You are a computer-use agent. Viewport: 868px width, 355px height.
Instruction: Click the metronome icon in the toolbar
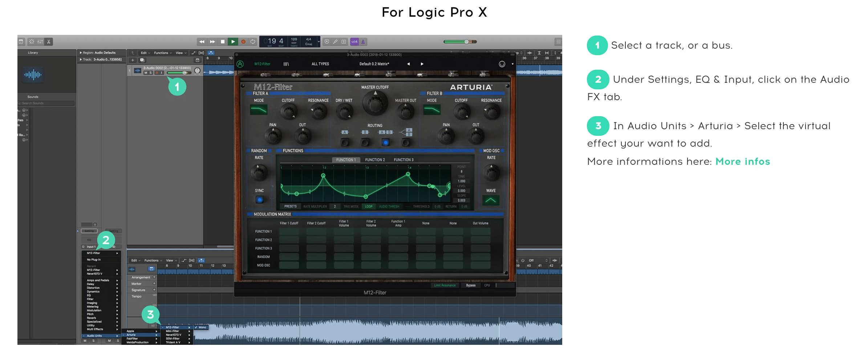[362, 42]
